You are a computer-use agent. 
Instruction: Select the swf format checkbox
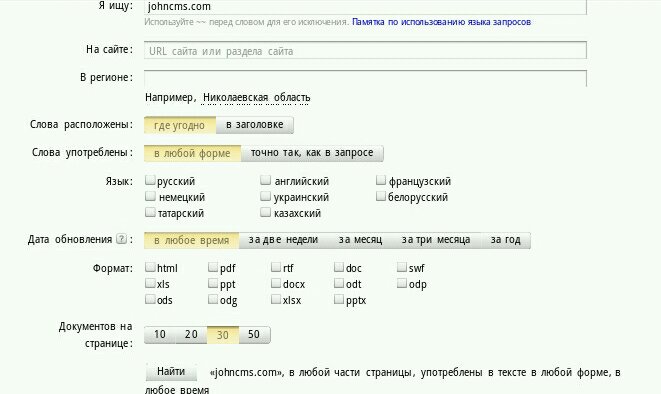402,267
